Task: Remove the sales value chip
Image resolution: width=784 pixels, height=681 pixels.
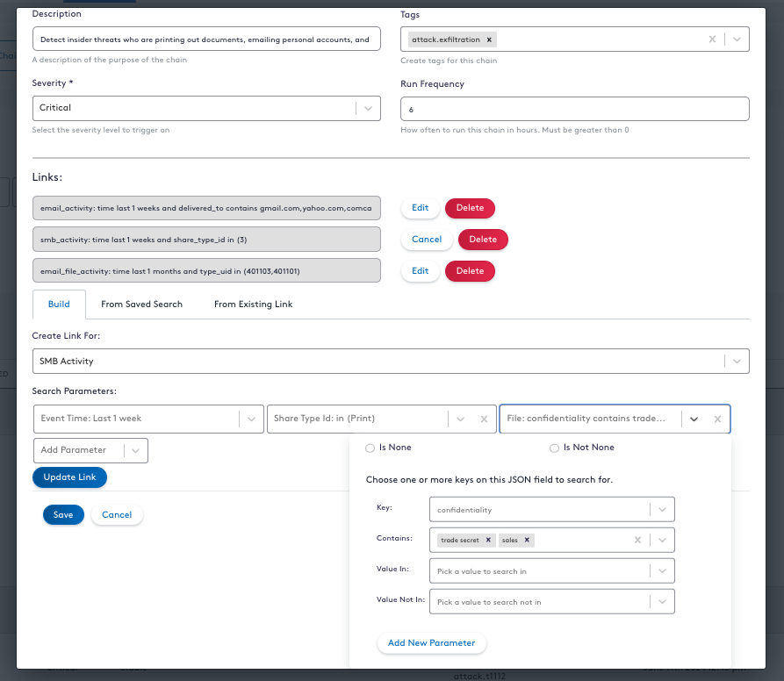Action: tap(527, 540)
